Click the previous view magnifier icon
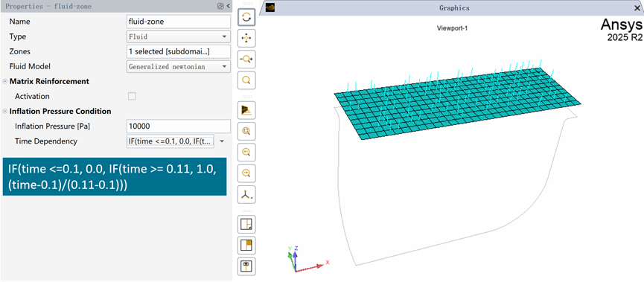 (246, 153)
